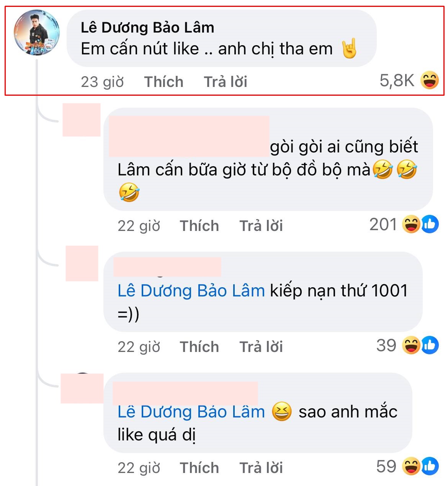The width and height of the screenshot is (448, 486).
Task: Open the 5,8K haha reaction icon
Action: pos(430,80)
